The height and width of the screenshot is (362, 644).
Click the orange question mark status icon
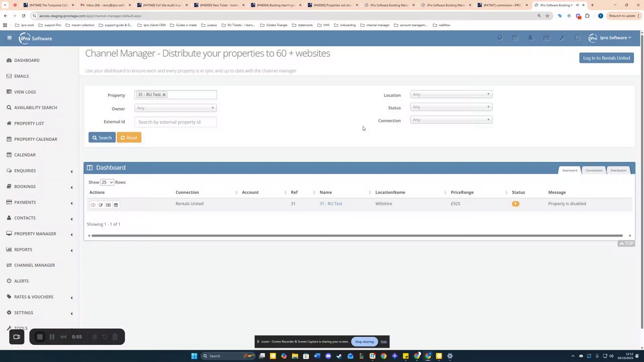(515, 204)
